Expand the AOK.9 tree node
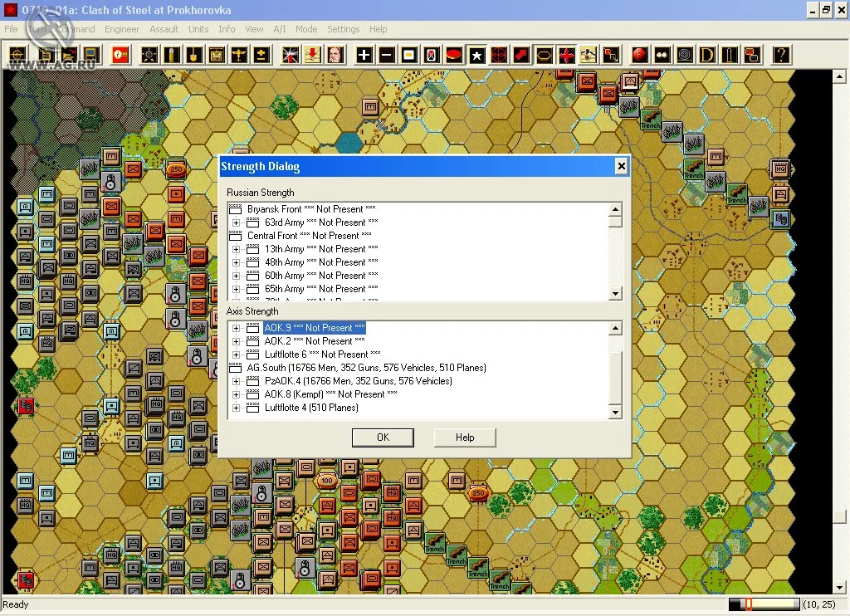850x616 pixels. click(236, 328)
